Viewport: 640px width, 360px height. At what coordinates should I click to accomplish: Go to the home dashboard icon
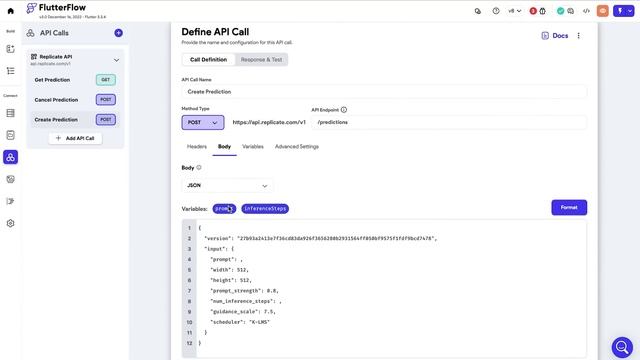(x=11, y=11)
